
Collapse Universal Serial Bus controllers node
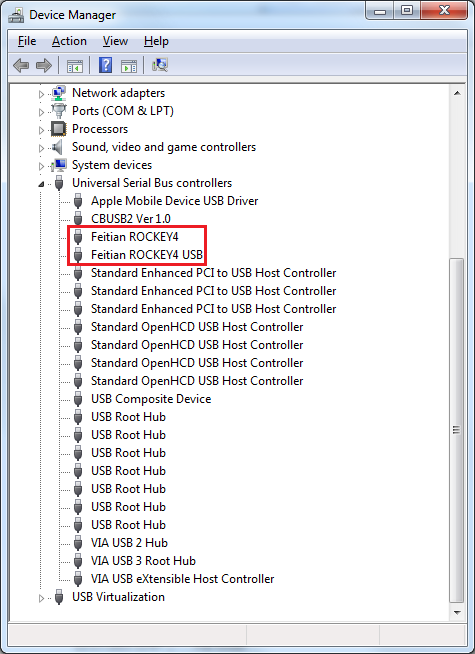click(x=41, y=184)
